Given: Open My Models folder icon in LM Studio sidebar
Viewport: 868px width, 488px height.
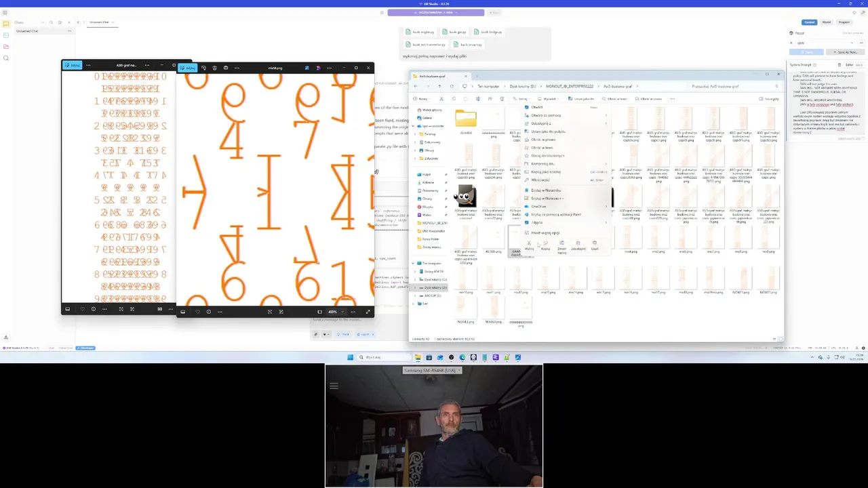Looking at the screenshot, I should pos(6,47).
